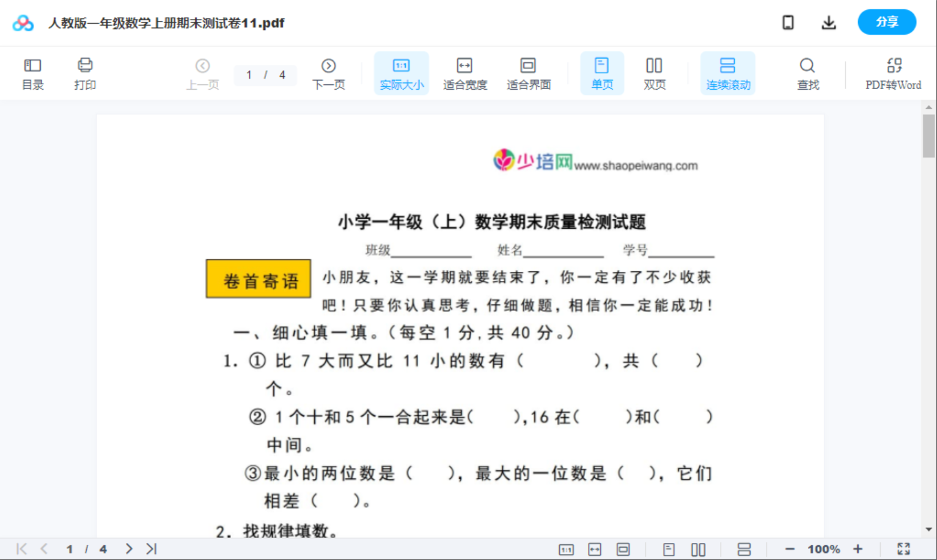
Task: Open mobile phone view option
Action: [x=788, y=22]
